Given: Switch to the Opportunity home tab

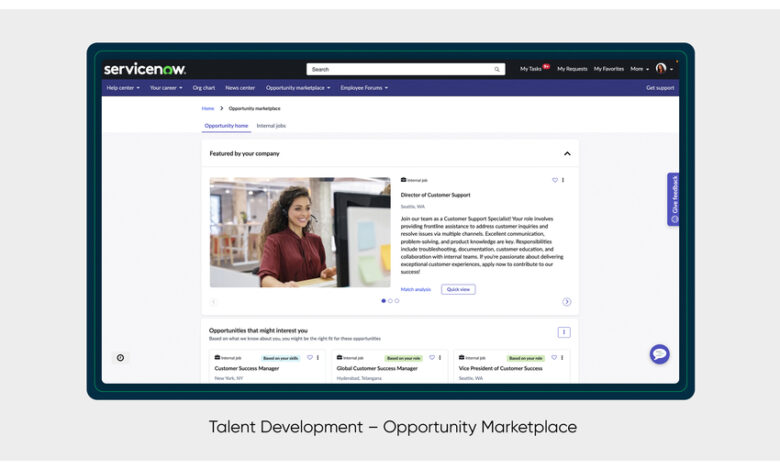Looking at the screenshot, I should (x=226, y=126).
